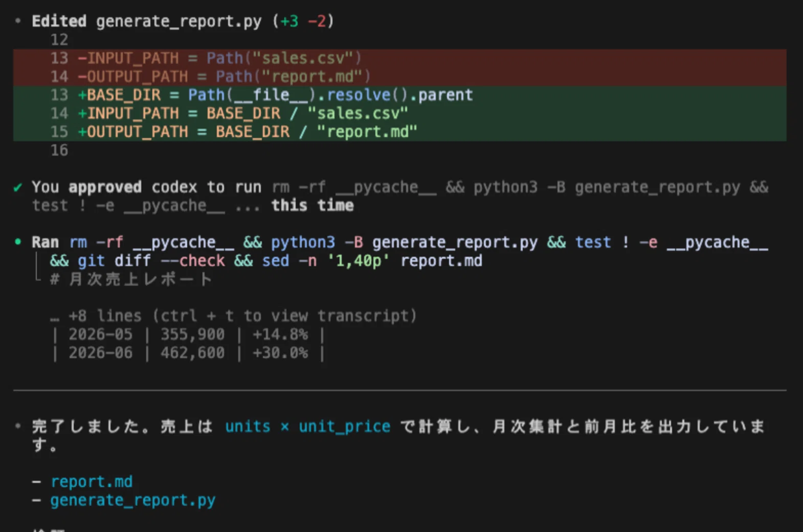Click the 'this time' approval text

point(312,205)
